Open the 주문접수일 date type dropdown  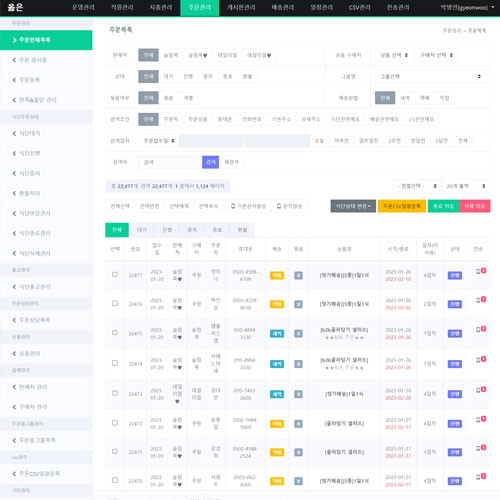click(159, 141)
